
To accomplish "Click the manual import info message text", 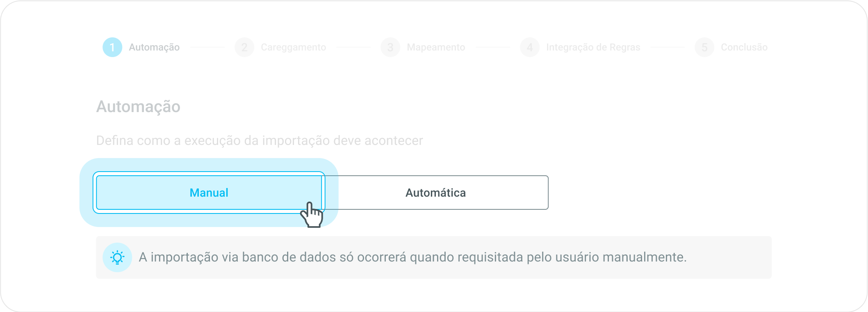I will tap(412, 257).
